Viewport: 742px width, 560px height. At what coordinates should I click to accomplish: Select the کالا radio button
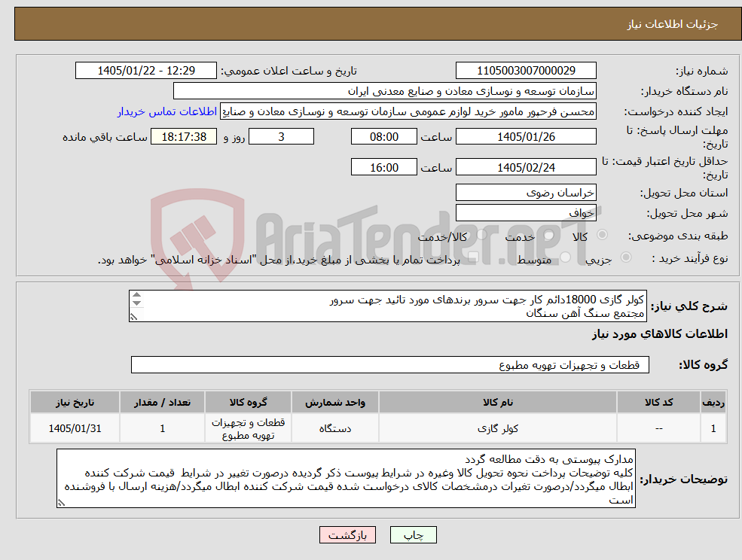[603, 235]
